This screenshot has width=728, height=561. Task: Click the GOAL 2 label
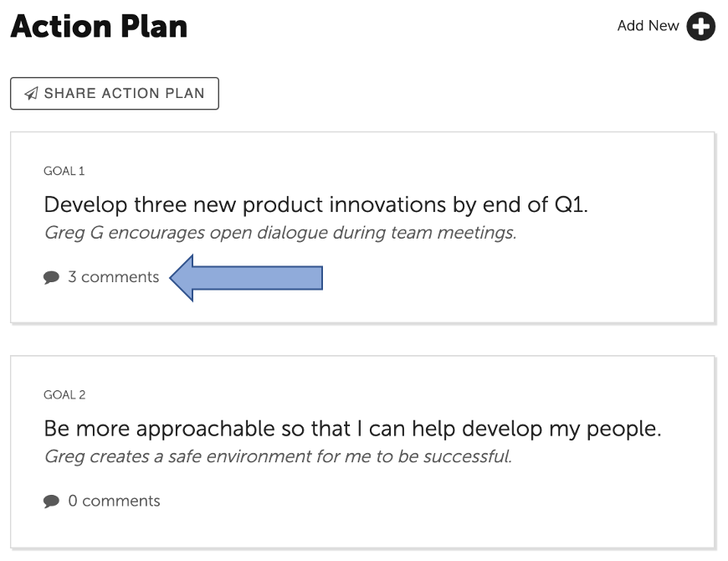pos(64,394)
